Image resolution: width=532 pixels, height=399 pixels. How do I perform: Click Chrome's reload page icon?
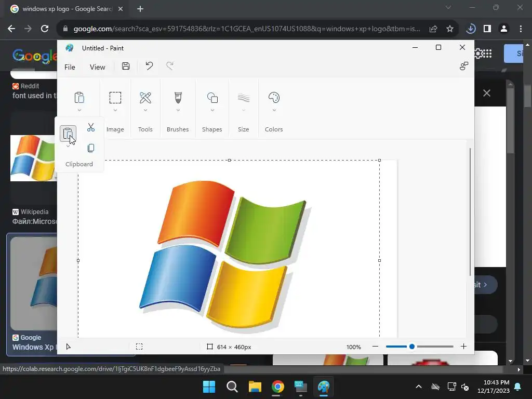click(45, 29)
